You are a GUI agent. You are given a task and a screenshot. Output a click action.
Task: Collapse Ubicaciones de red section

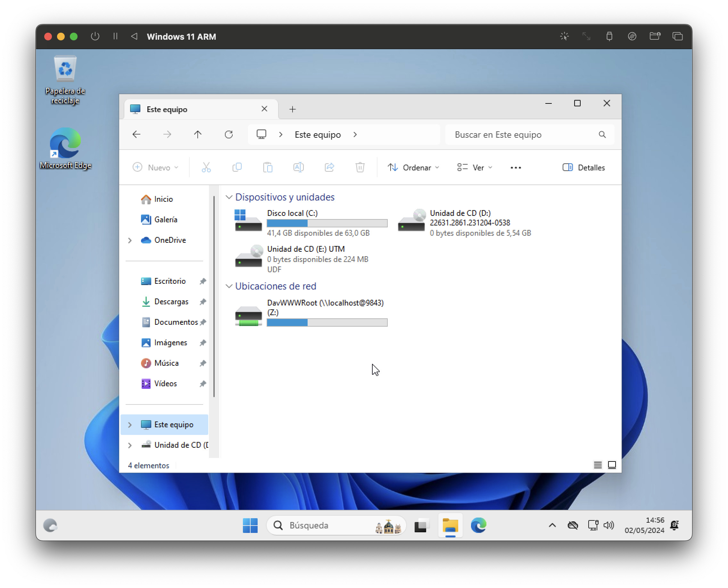click(x=229, y=286)
